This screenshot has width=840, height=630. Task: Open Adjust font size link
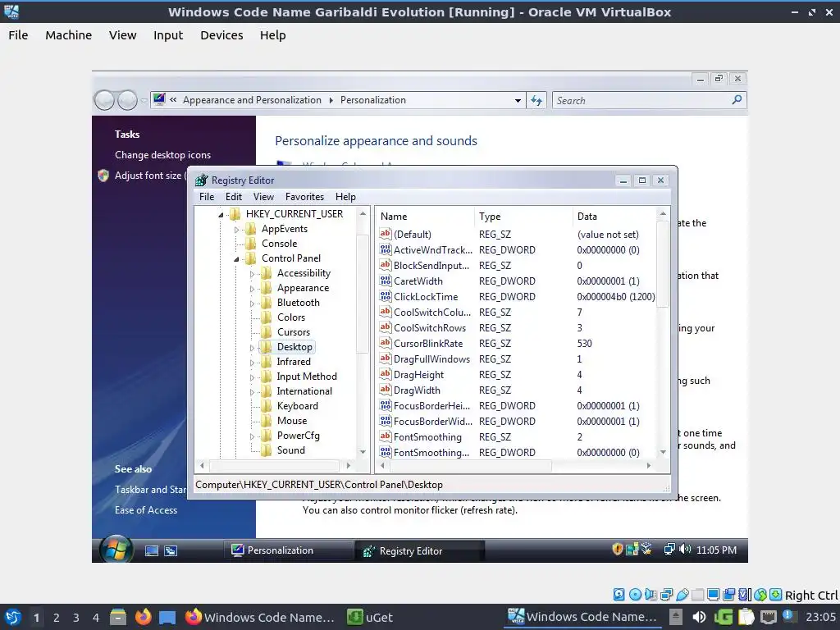click(x=151, y=176)
